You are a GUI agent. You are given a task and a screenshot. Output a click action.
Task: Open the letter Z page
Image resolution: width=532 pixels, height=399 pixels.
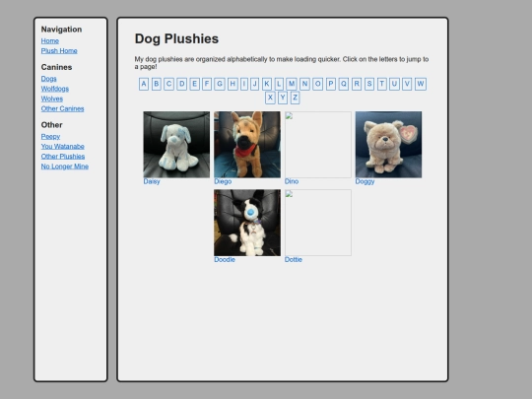pyautogui.click(x=296, y=98)
